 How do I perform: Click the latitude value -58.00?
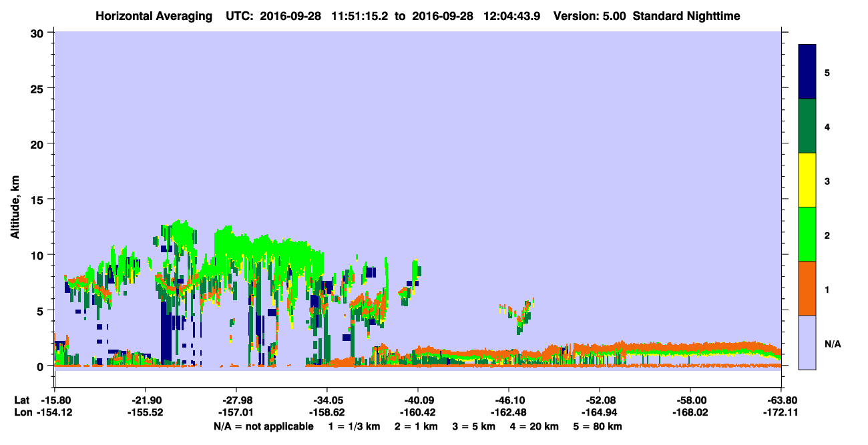click(x=690, y=400)
